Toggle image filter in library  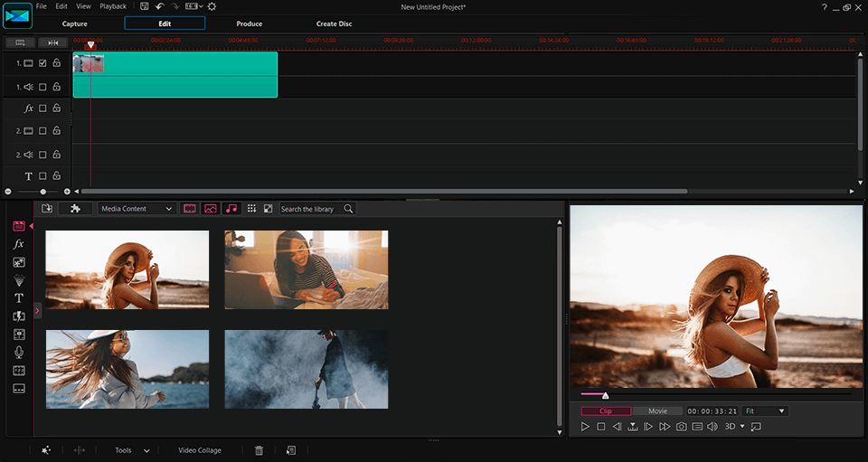(211, 209)
